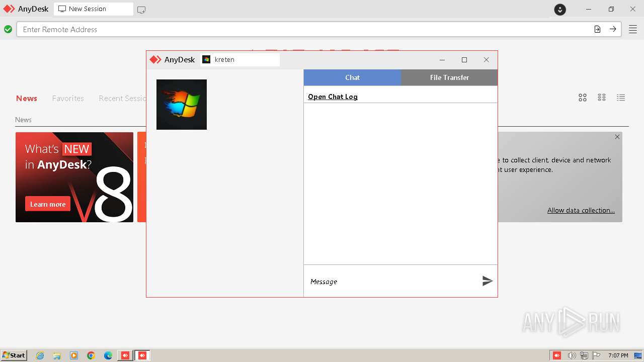This screenshot has height=362, width=644.
Task: Open the download arrow circle icon
Action: [560, 10]
